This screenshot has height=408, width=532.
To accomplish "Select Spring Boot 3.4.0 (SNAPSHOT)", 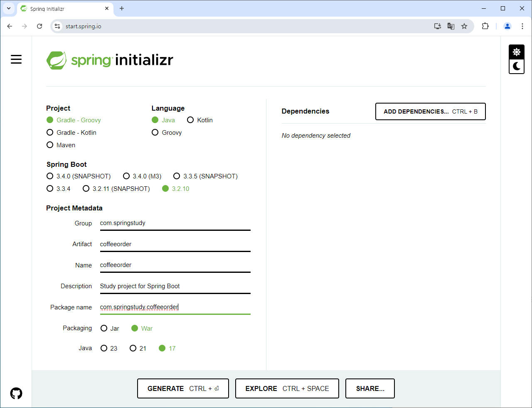I will click(x=79, y=176).
